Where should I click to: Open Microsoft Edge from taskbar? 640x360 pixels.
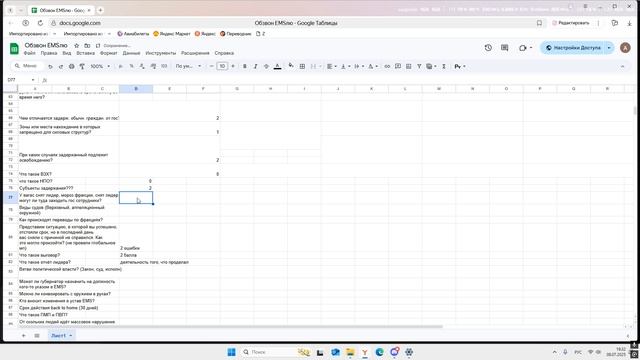380,352
